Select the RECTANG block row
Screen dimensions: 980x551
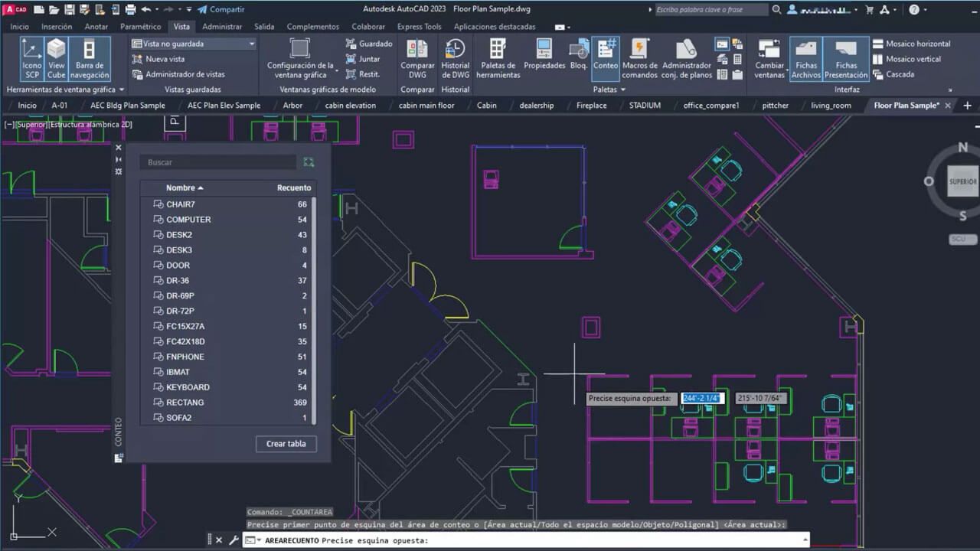click(x=227, y=403)
